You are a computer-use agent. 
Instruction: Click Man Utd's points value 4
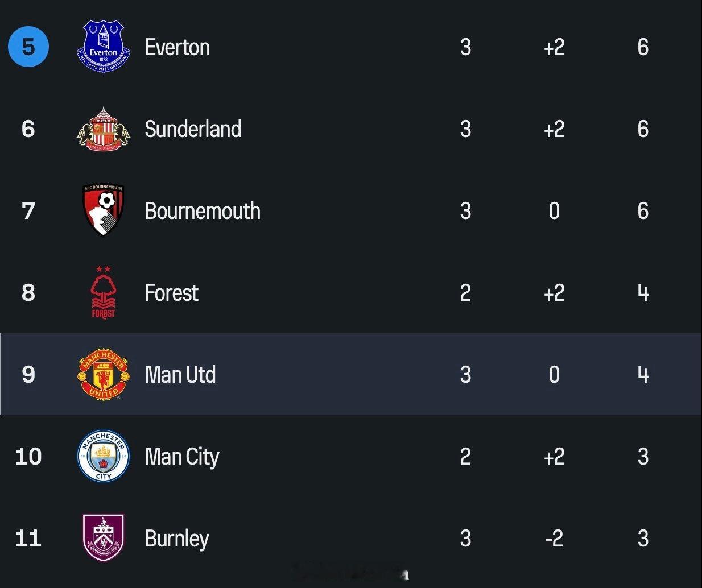pyautogui.click(x=643, y=375)
